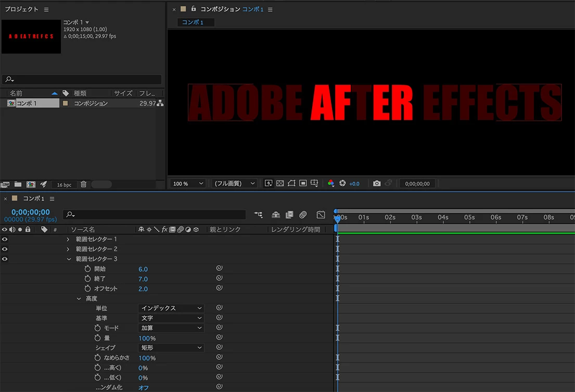Click the 16 bpc color depth button
Screen dimensions: 575x392
(x=64, y=185)
